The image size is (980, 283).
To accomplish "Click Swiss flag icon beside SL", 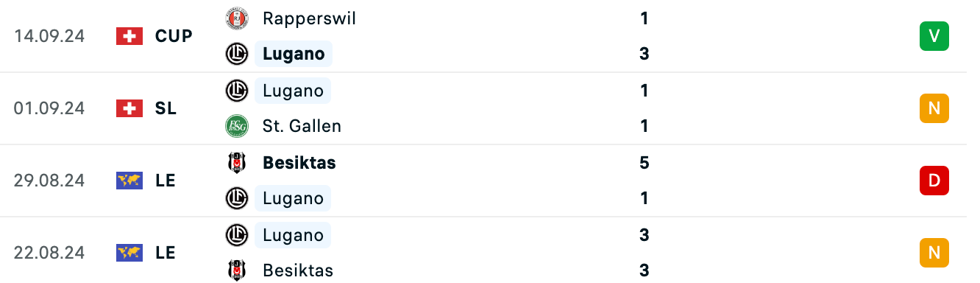I will coord(129,108).
